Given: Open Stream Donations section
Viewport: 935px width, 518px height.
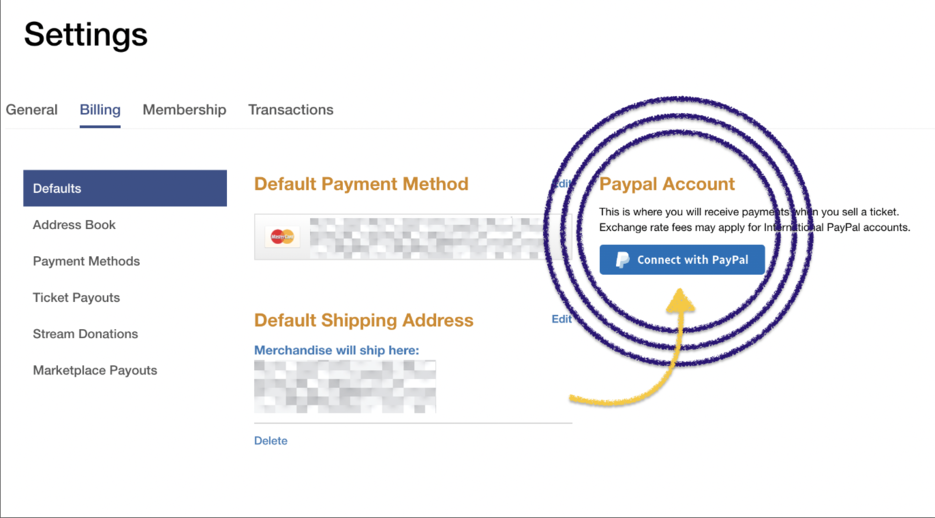Looking at the screenshot, I should coord(85,334).
